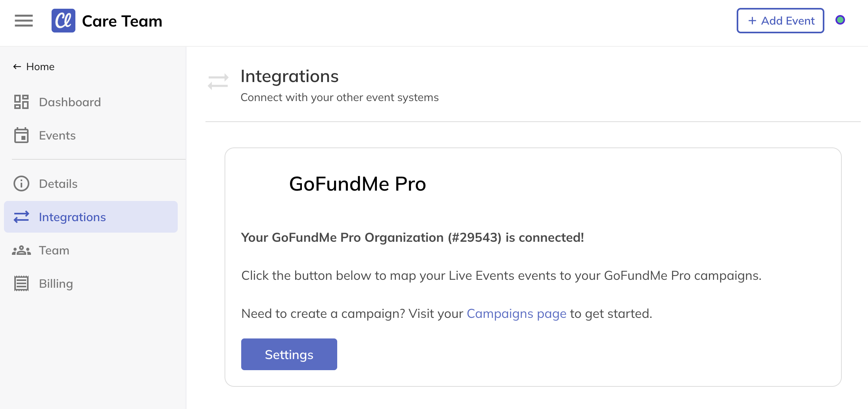868x409 pixels.
Task: Click the Organization (#29543) connected message
Action: [413, 237]
